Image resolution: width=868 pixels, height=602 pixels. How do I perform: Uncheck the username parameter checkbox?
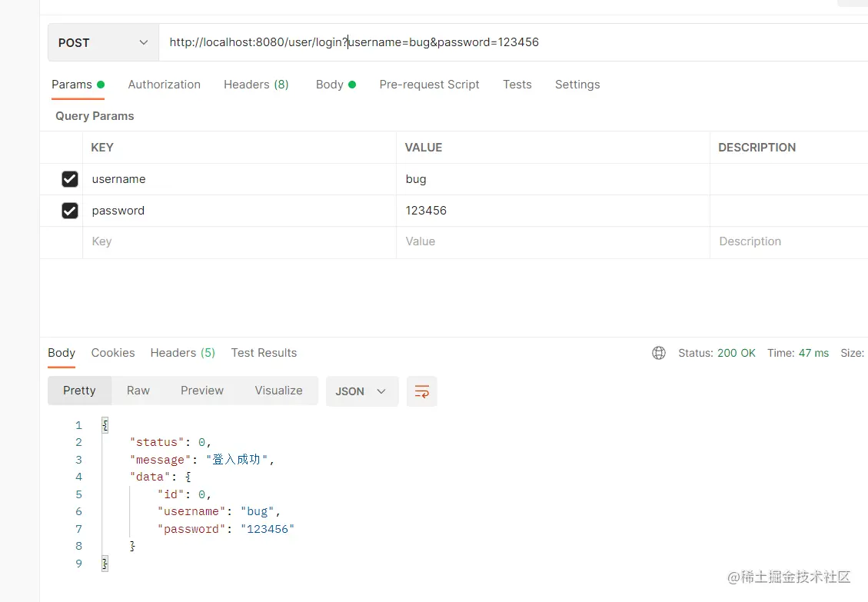point(70,179)
